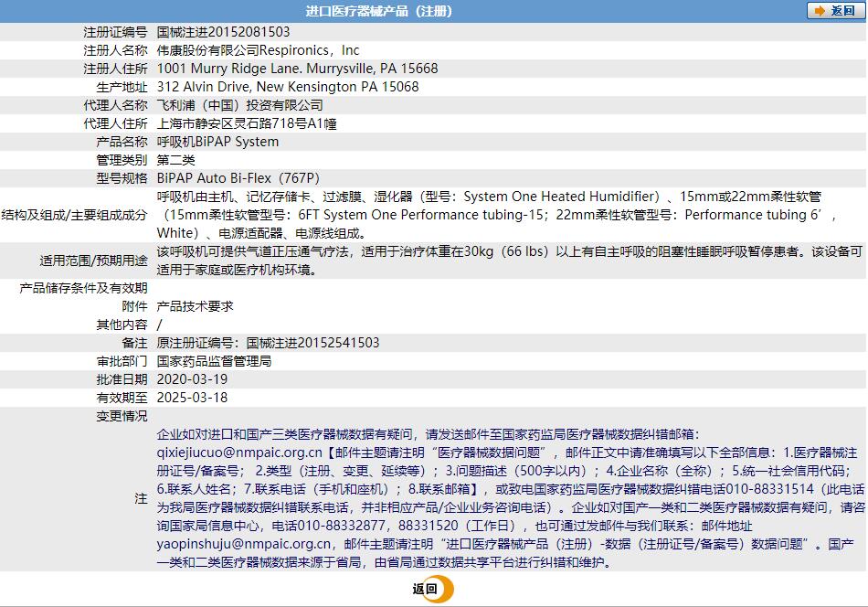Click the label 其他内容
Image resolution: width=868 pixels, height=607 pixels.
tap(122, 325)
